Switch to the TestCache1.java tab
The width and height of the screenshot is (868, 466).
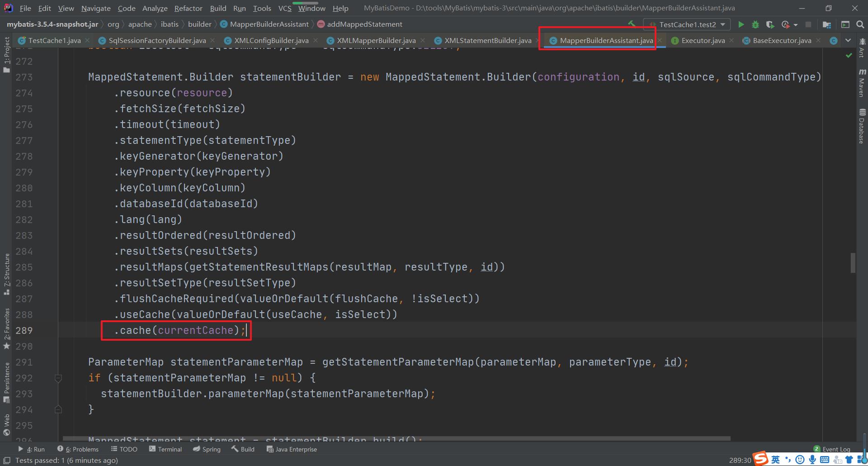[x=54, y=40]
